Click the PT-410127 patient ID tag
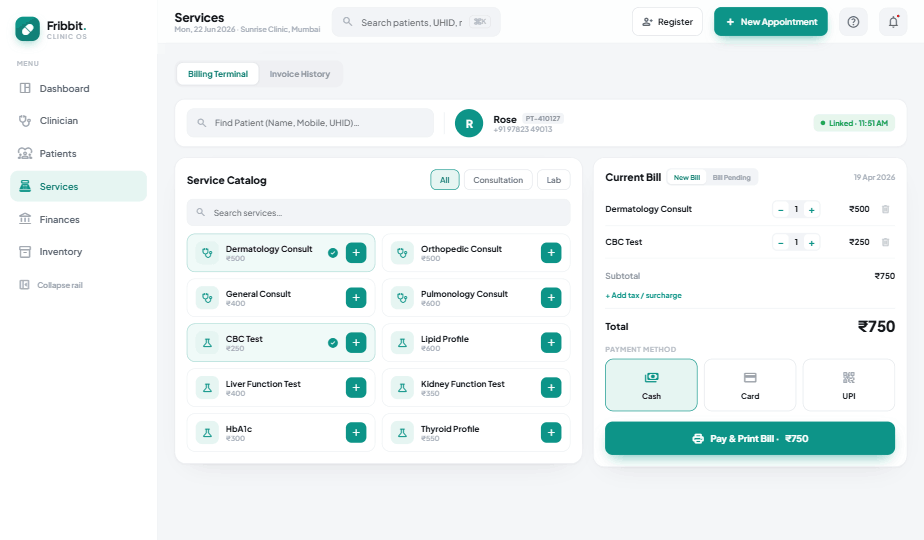This screenshot has height=540, width=924. (543, 118)
